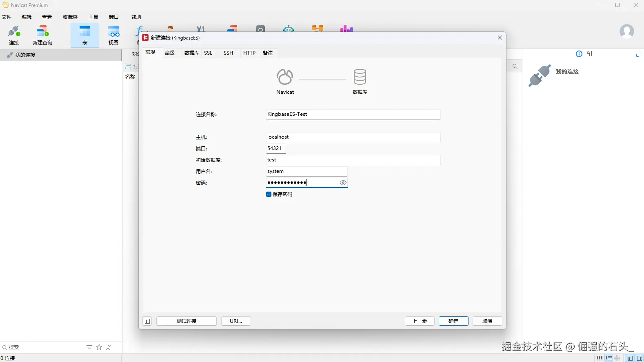Click the user avatar icon at top right
Image resolution: width=644 pixels, height=362 pixels.
(x=626, y=31)
